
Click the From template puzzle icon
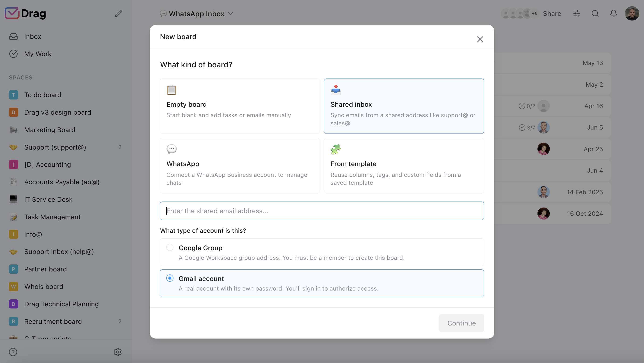point(336,149)
